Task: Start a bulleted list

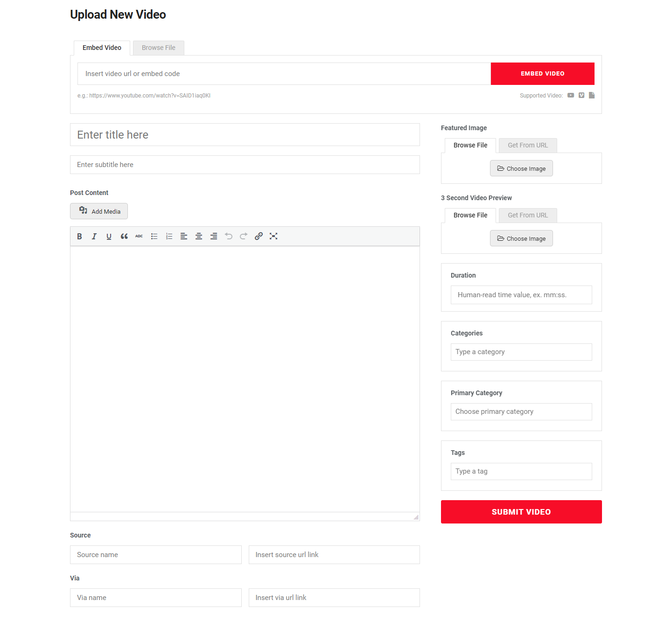Action: point(154,237)
